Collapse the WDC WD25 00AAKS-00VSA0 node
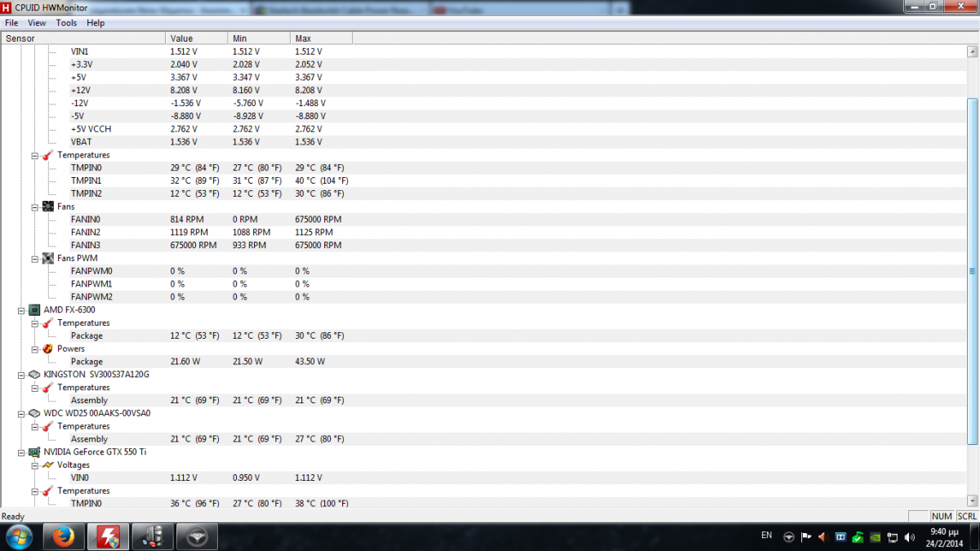The image size is (980, 551). coord(21,413)
